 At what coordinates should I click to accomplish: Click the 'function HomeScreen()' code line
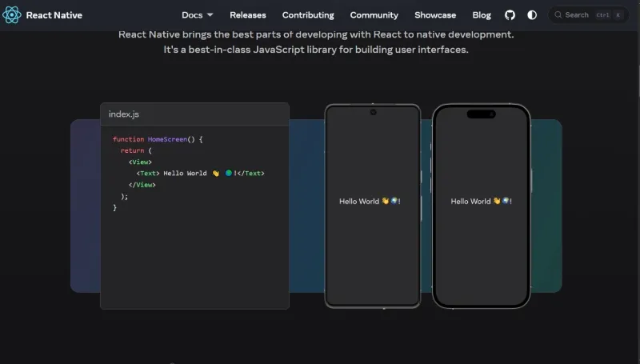click(158, 139)
